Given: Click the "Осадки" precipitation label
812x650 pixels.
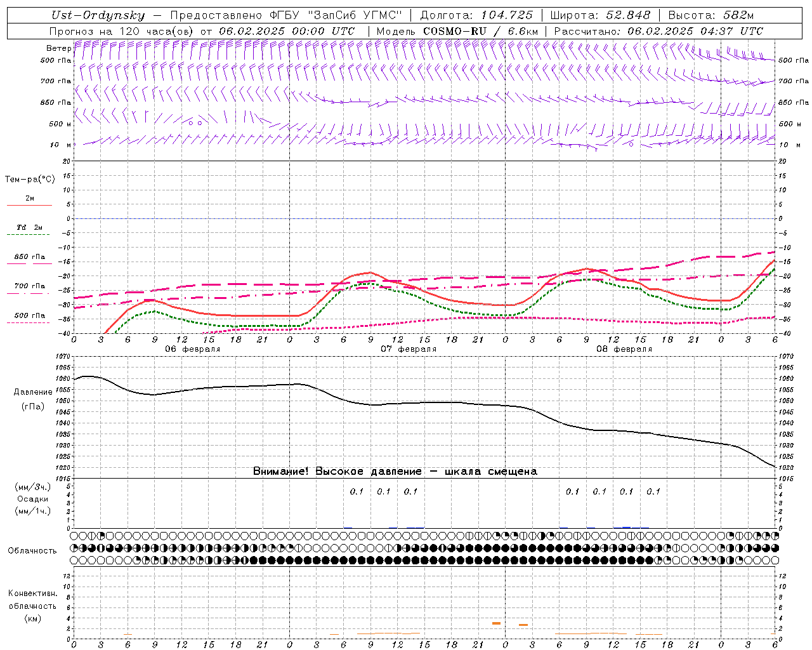Looking at the screenshot, I should click(x=34, y=499).
